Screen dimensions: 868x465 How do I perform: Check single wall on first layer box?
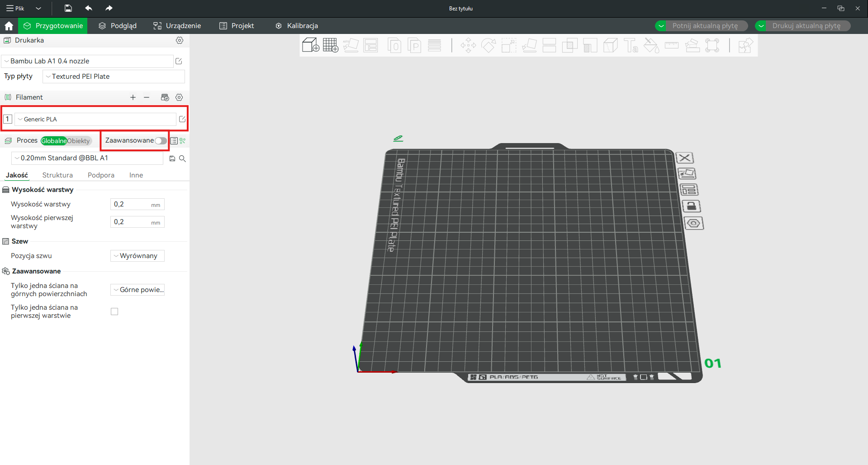114,312
